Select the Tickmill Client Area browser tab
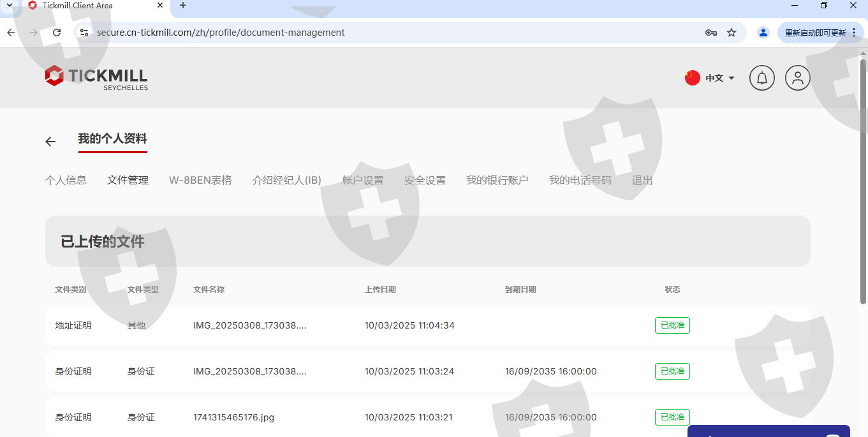Image resolution: width=868 pixels, height=437 pixels. [96, 6]
